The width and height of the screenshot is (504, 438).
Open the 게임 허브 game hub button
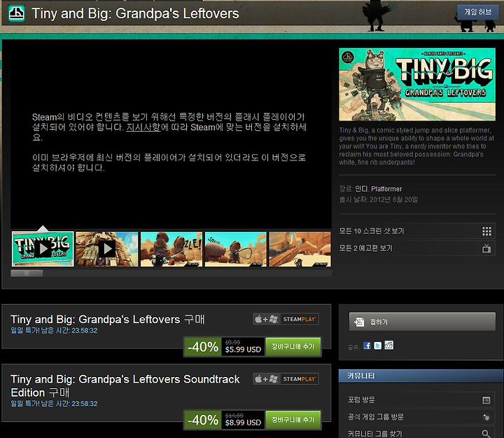coord(477,12)
